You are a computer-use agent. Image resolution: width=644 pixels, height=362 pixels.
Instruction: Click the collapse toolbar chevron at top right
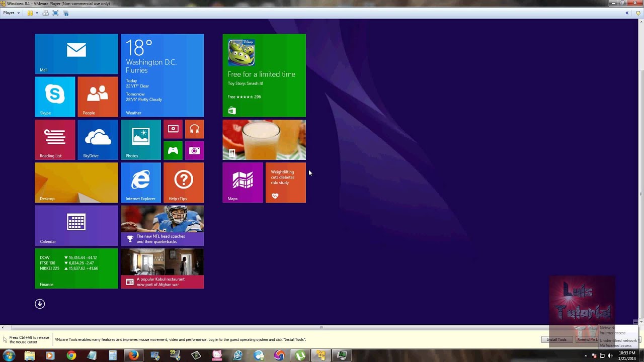point(627,13)
